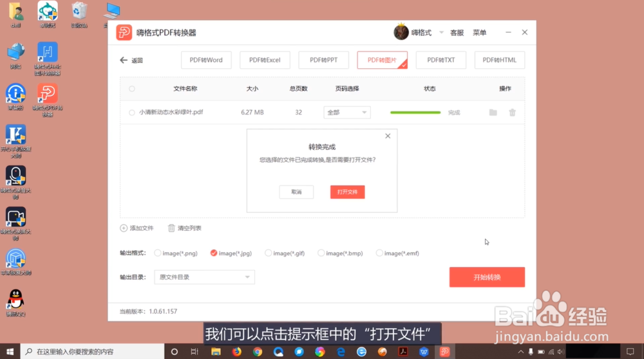Open the Windows Start menu
The height and width of the screenshot is (359, 644).
(x=10, y=352)
